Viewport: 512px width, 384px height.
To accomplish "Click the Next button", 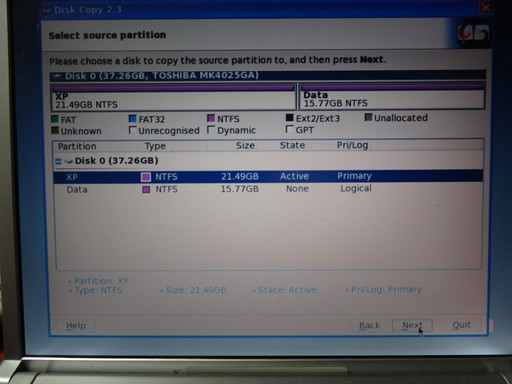I will pos(412,325).
